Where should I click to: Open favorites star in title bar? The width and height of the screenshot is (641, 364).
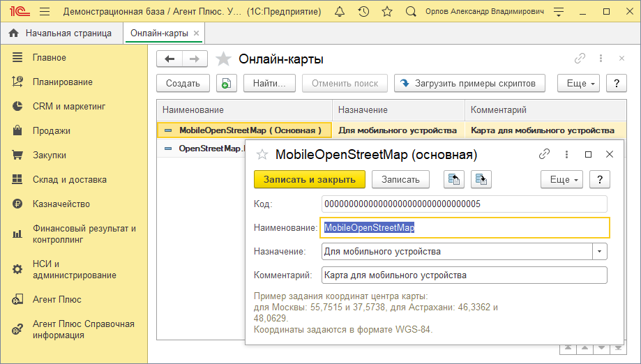click(x=386, y=11)
